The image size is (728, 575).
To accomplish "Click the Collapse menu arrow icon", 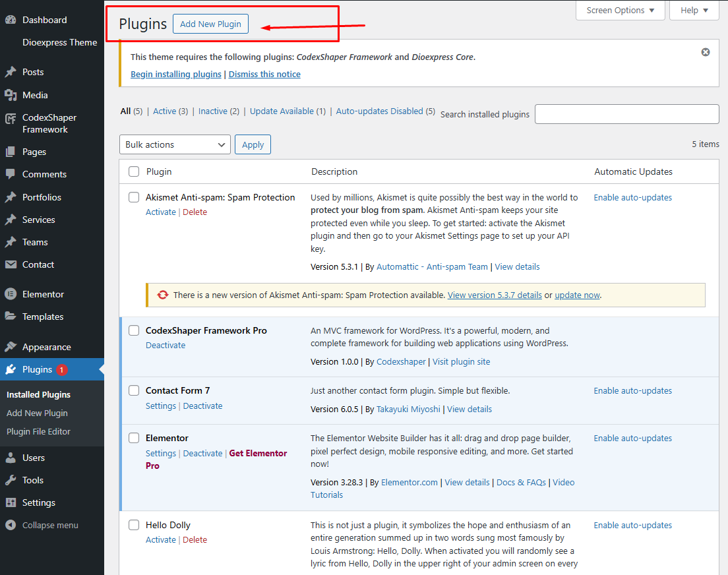I will 11,525.
